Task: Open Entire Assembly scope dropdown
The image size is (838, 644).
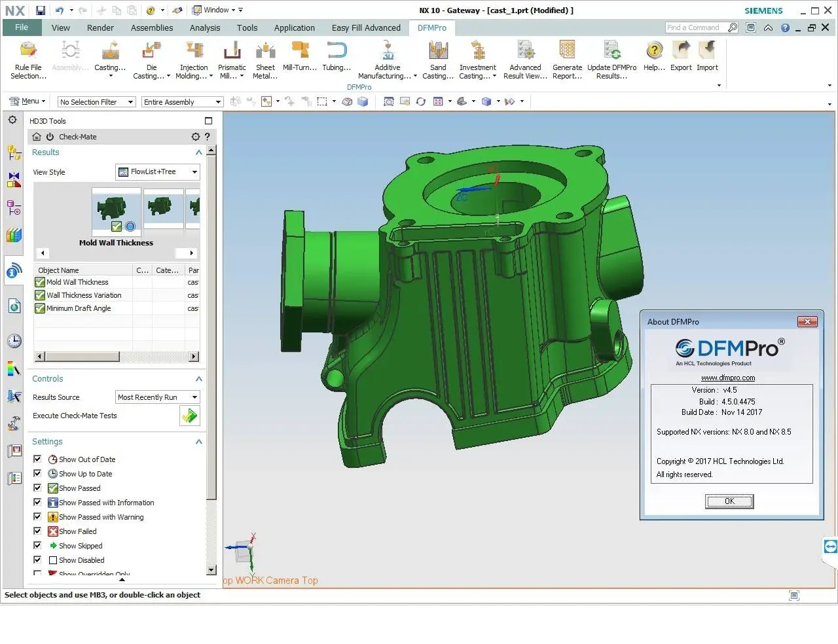Action: (182, 101)
